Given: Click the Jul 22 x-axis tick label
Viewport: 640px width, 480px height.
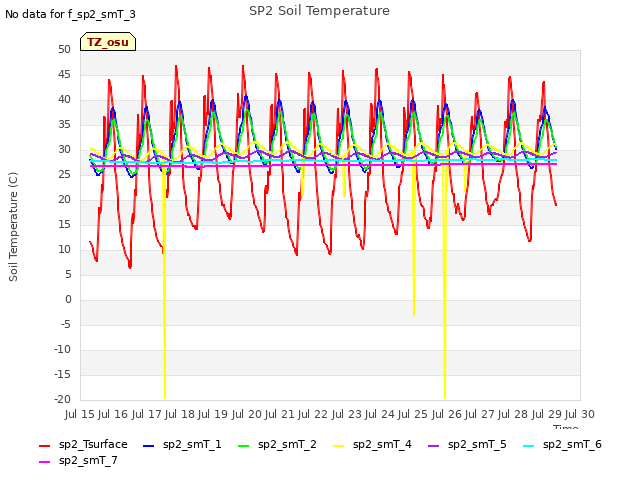Looking at the screenshot, I should 313,414.
